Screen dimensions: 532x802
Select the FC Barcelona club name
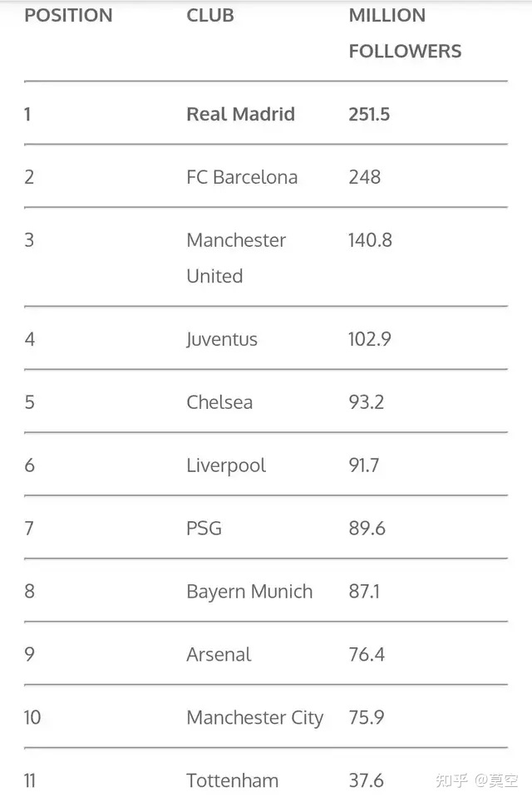tap(242, 177)
